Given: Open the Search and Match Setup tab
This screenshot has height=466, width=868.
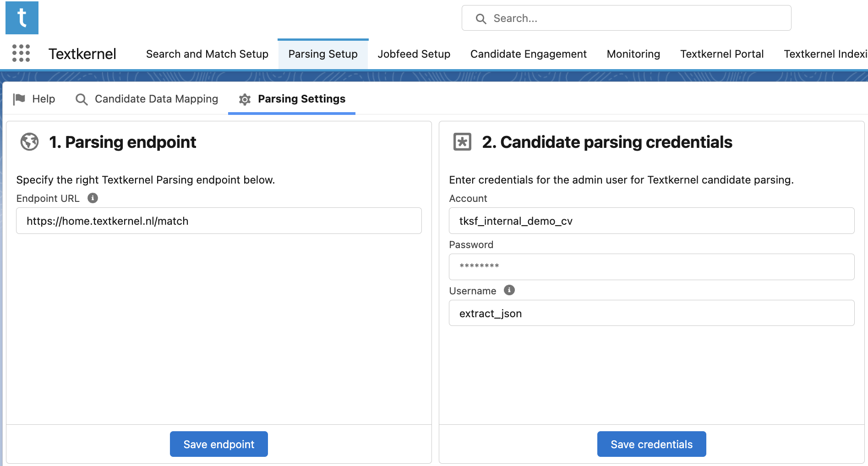Looking at the screenshot, I should [207, 54].
